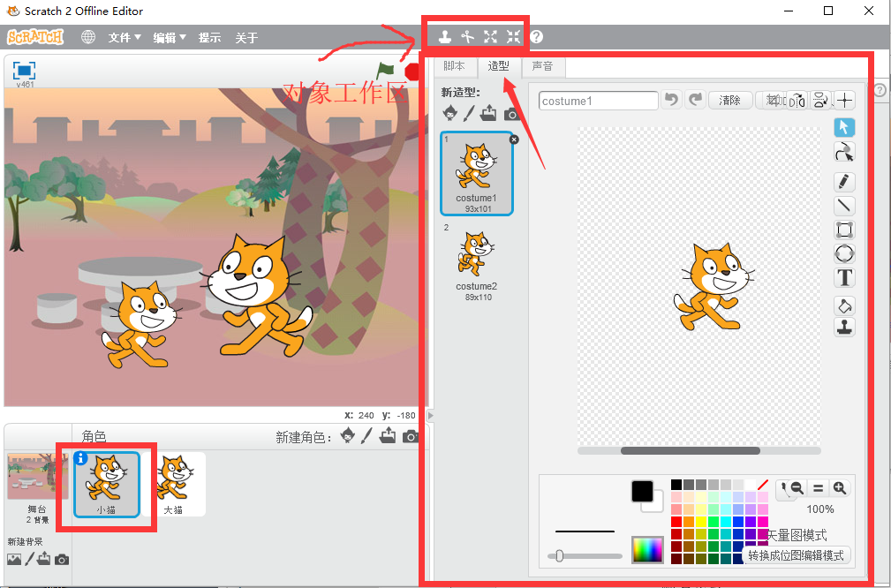Click 转换成位图编辑模式 button
891x588 pixels.
click(x=797, y=555)
